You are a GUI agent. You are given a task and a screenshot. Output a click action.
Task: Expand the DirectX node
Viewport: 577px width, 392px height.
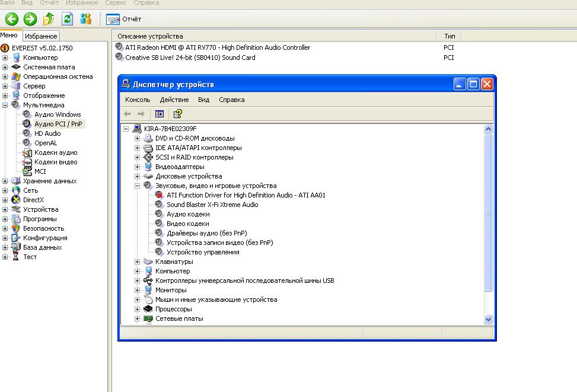click(x=5, y=200)
